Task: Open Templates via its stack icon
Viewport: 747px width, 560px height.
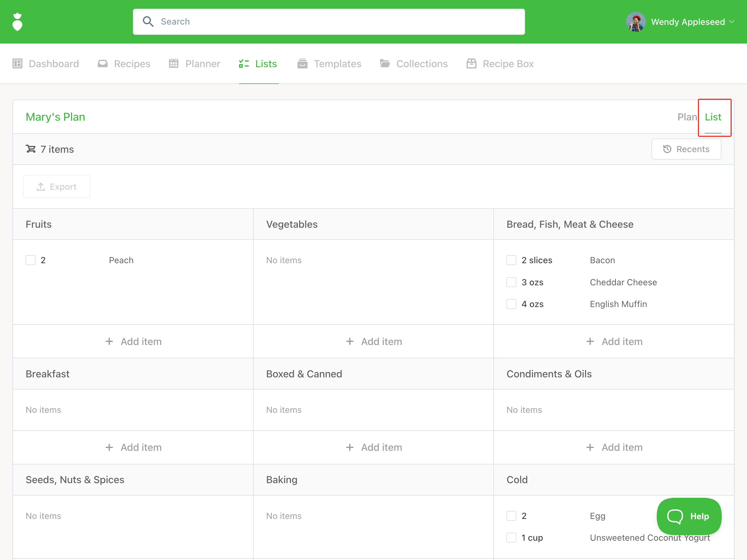Action: point(302,63)
